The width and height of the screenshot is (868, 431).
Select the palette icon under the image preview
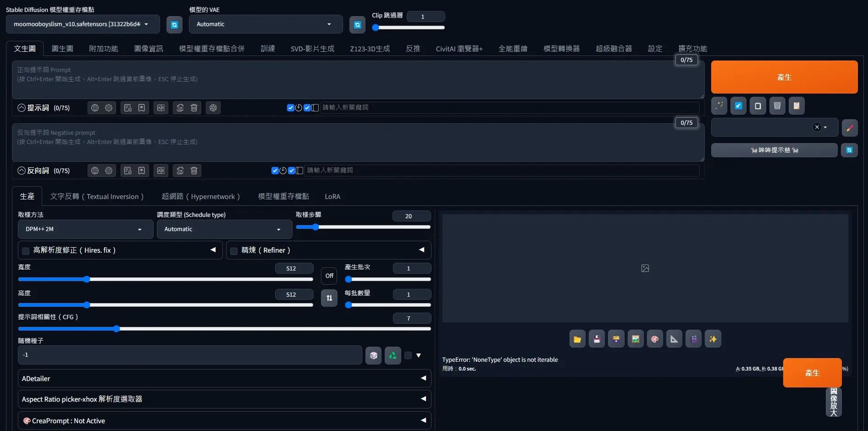tap(654, 339)
